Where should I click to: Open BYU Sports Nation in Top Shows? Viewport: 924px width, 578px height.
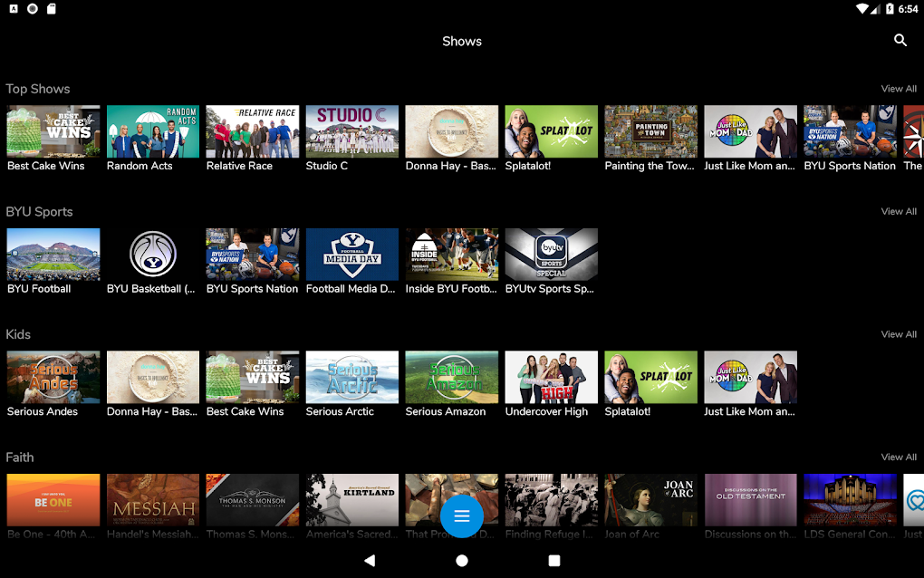[x=850, y=131]
